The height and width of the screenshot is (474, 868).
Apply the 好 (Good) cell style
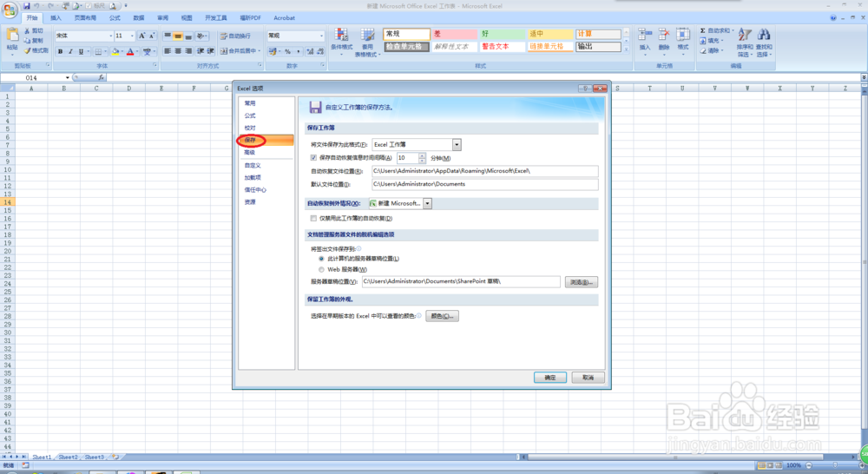[502, 34]
